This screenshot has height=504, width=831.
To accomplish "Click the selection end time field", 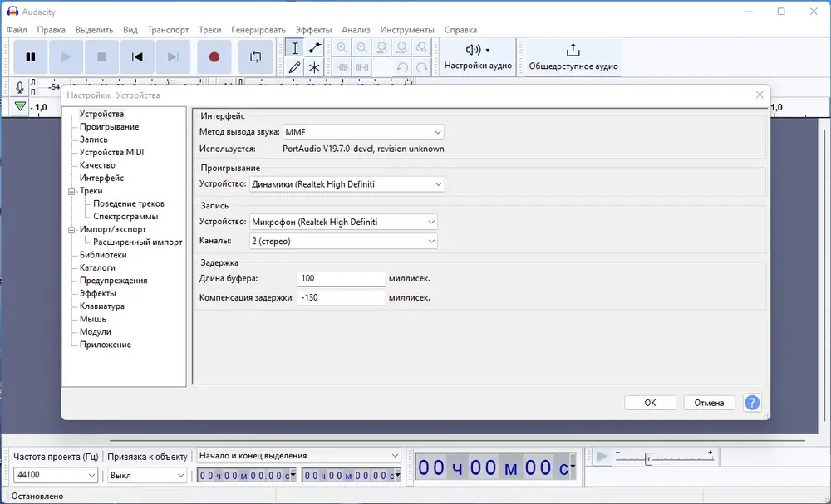I will click(352, 476).
